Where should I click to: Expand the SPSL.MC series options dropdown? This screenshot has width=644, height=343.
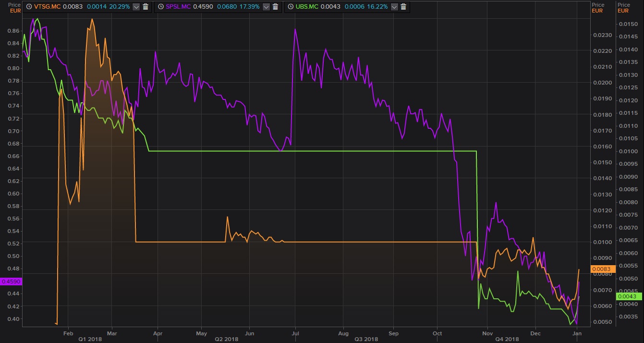[266, 7]
